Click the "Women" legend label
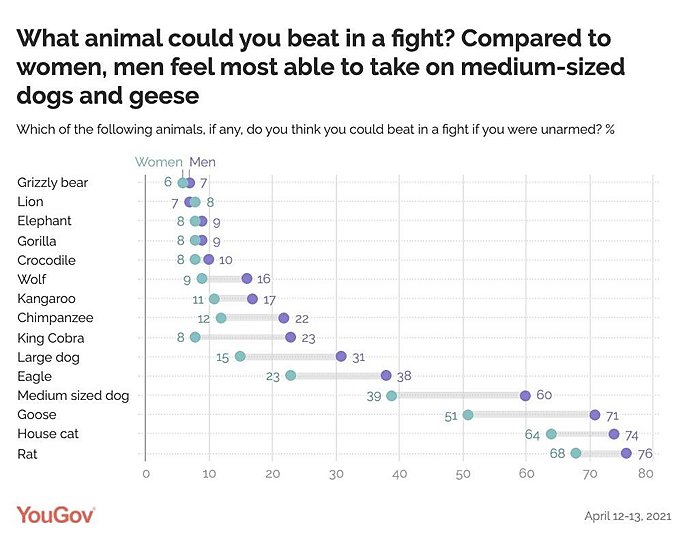Viewport: 700px width, 546px height. (159, 162)
